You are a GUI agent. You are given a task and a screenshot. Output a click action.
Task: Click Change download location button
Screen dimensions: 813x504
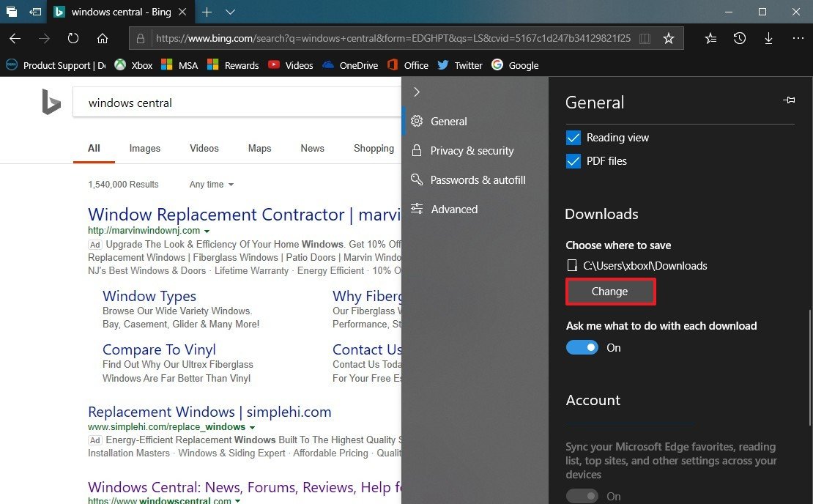click(x=610, y=292)
